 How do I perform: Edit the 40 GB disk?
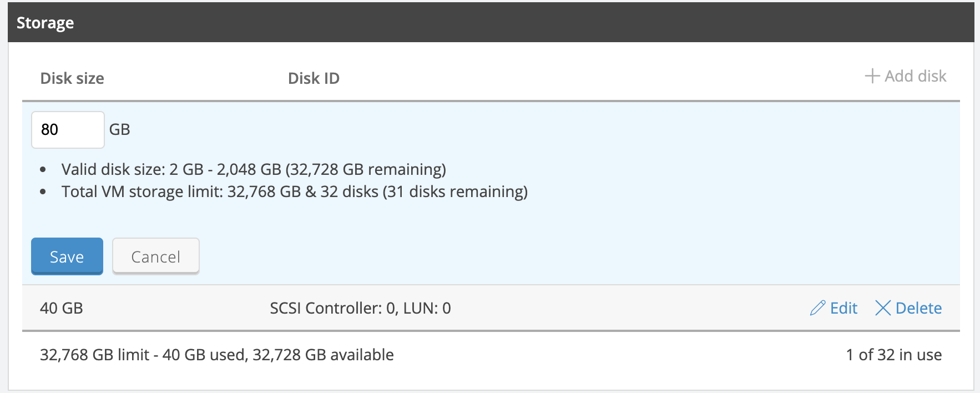click(834, 308)
